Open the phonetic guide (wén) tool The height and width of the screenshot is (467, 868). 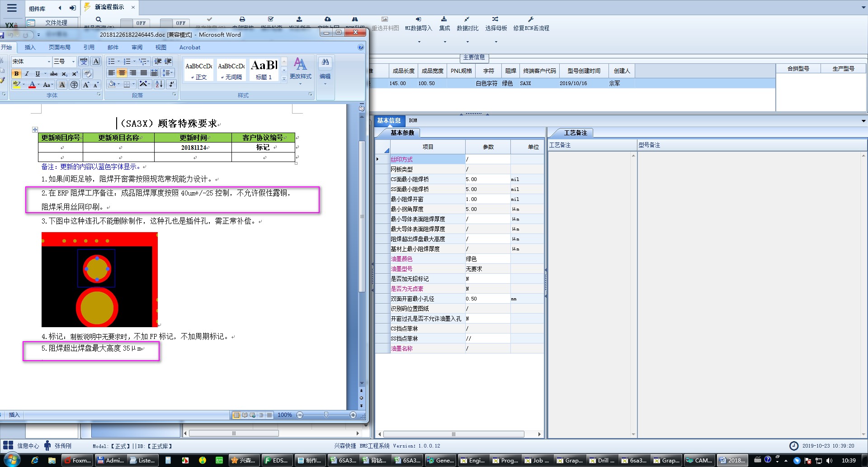click(x=84, y=62)
